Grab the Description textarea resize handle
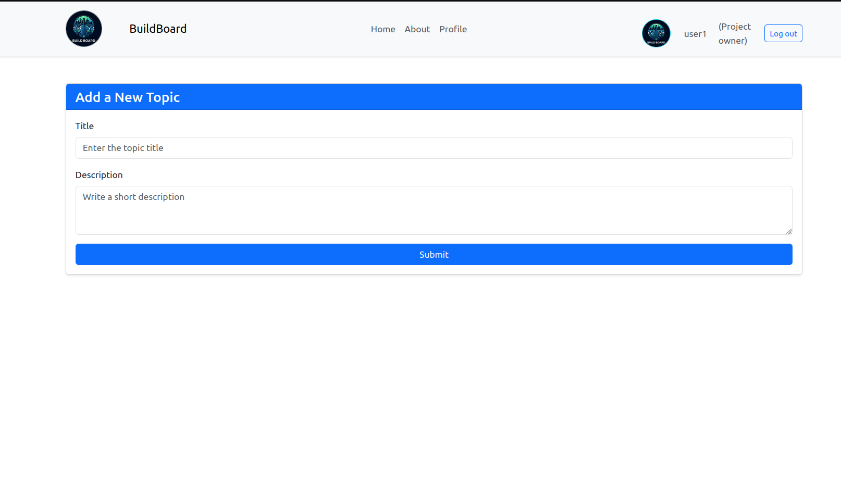 [x=789, y=231]
